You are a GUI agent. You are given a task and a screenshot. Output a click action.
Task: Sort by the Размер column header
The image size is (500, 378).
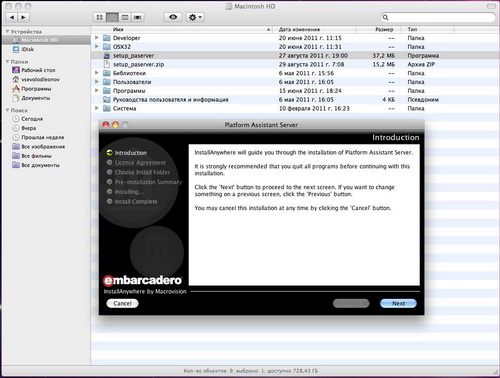378,29
